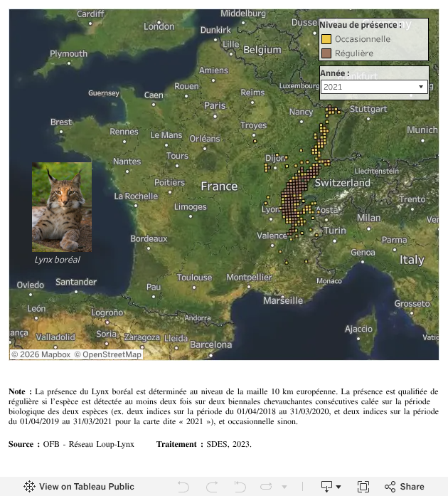Click the Source OFB Réseau Loup-Lynx text
The image size is (448, 496).
coord(71,444)
